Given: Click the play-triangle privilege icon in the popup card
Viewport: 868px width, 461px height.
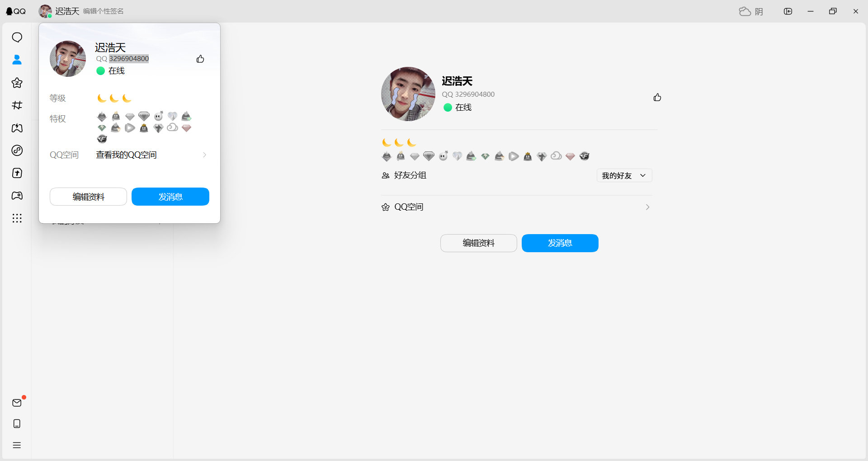Looking at the screenshot, I should point(130,128).
